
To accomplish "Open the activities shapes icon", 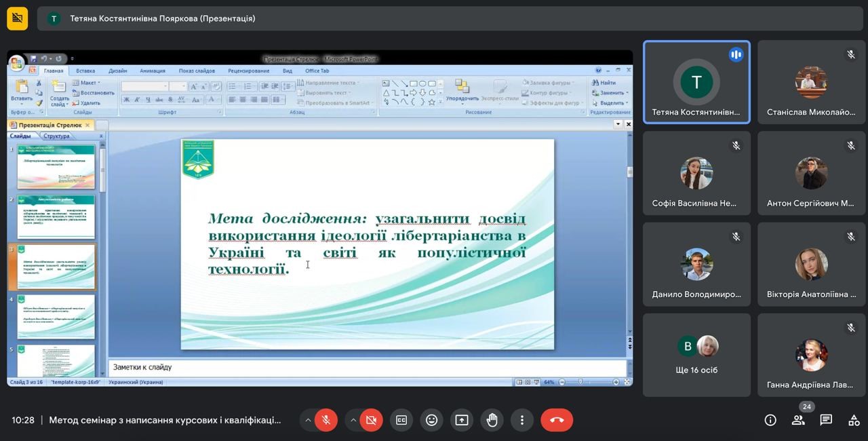I will tap(854, 420).
